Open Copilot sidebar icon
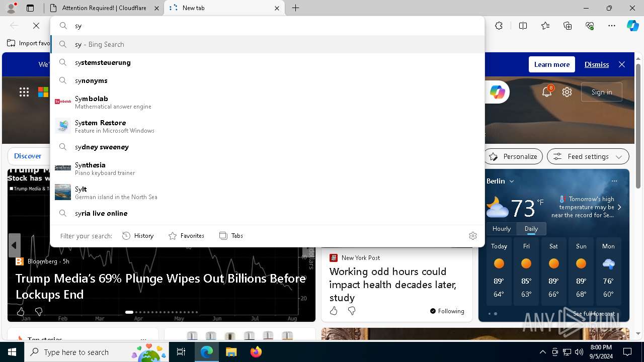The height and width of the screenshot is (362, 644). [x=632, y=26]
